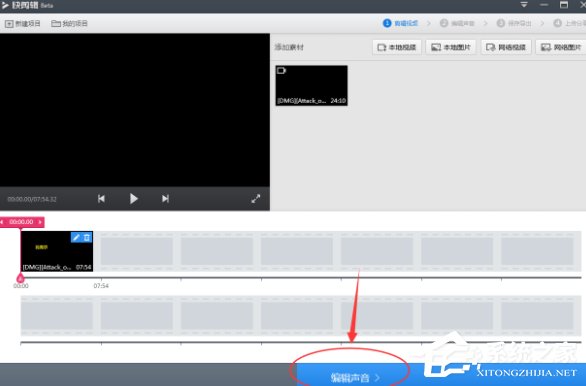Expand preview to fullscreen
The width and height of the screenshot is (586, 386).
(x=256, y=199)
